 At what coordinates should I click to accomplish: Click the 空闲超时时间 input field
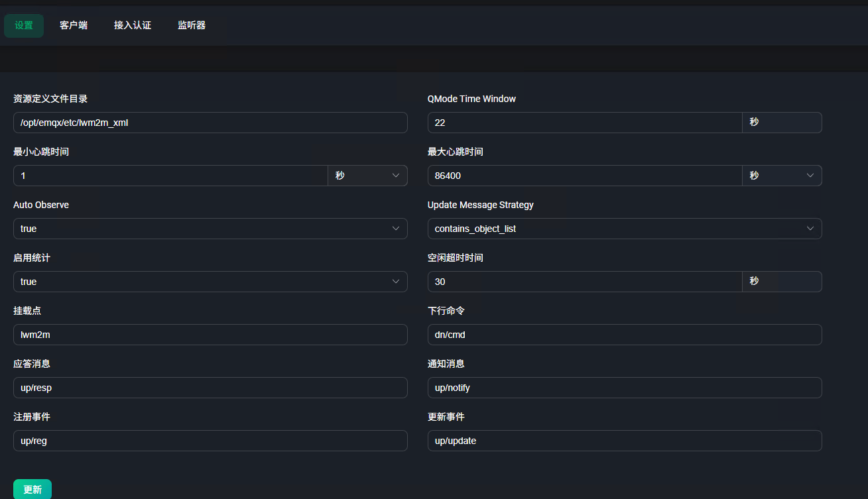[584, 282]
